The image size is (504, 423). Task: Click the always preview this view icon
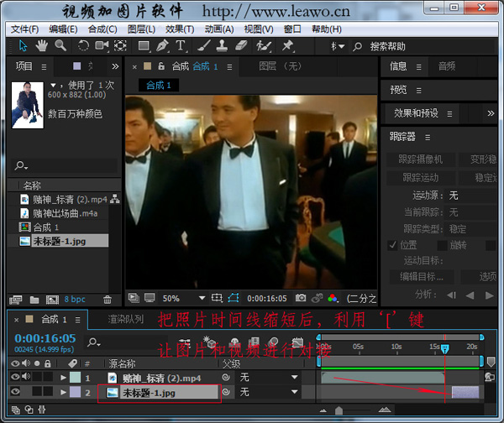point(134,298)
